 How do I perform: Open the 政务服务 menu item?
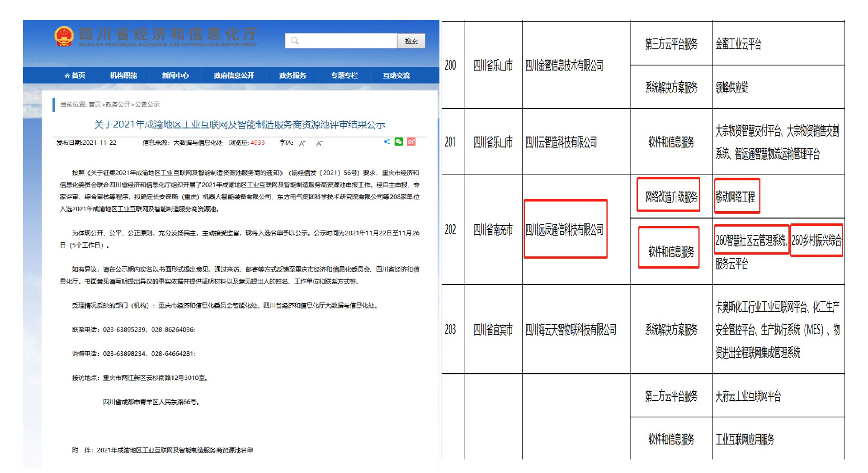click(x=292, y=76)
